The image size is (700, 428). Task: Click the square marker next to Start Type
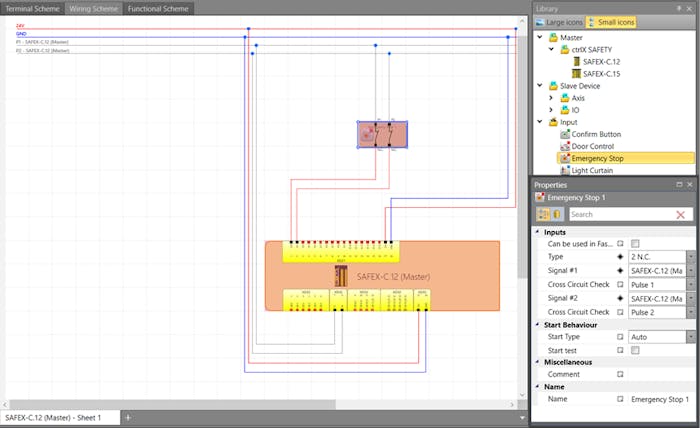pos(620,337)
